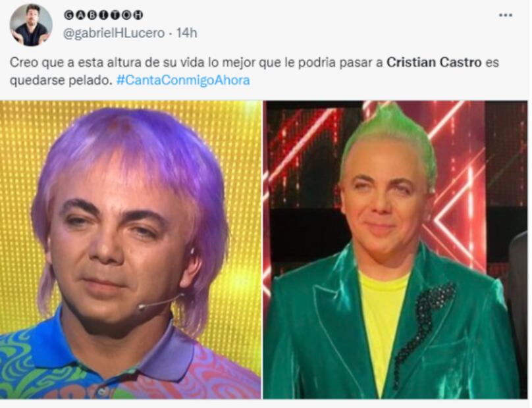Click the headset microphone in left photo

[x=161, y=302]
